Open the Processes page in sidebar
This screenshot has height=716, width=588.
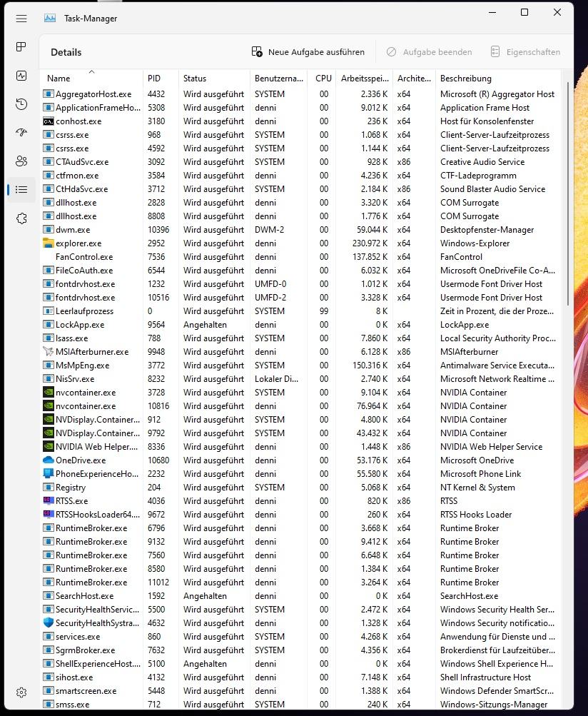click(x=21, y=46)
